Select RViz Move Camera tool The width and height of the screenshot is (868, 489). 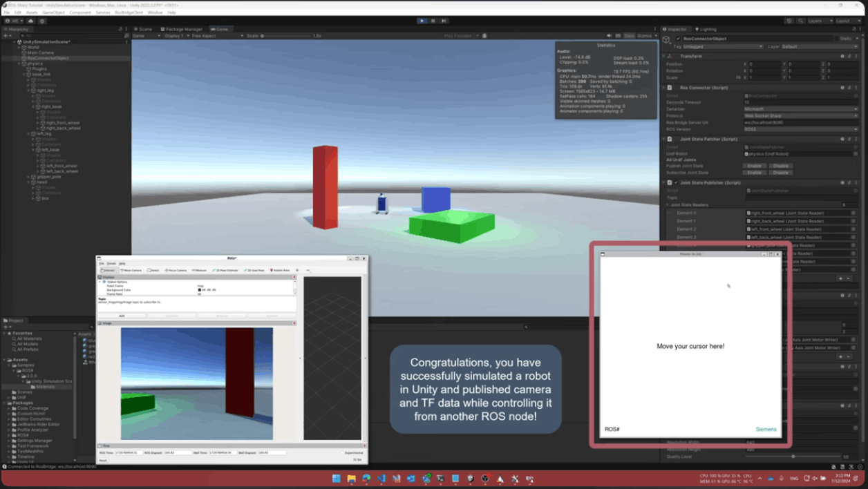pyautogui.click(x=131, y=270)
